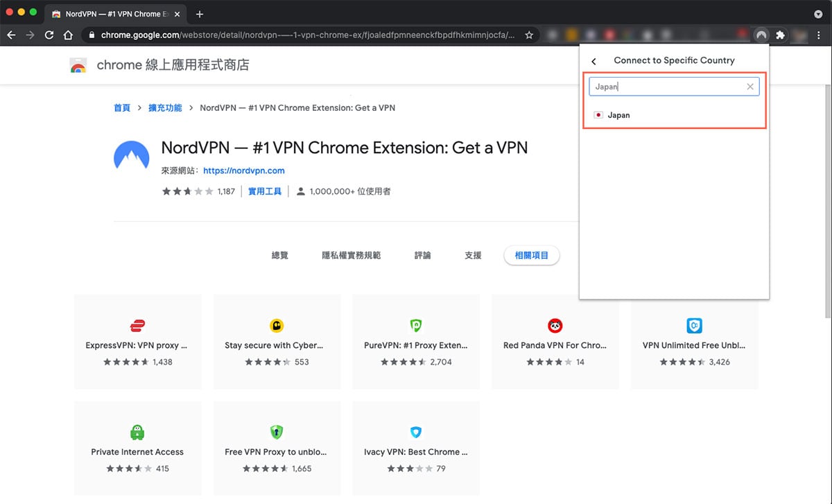The image size is (832, 504).
Task: Open the Extensions puzzle menu
Action: (x=780, y=35)
